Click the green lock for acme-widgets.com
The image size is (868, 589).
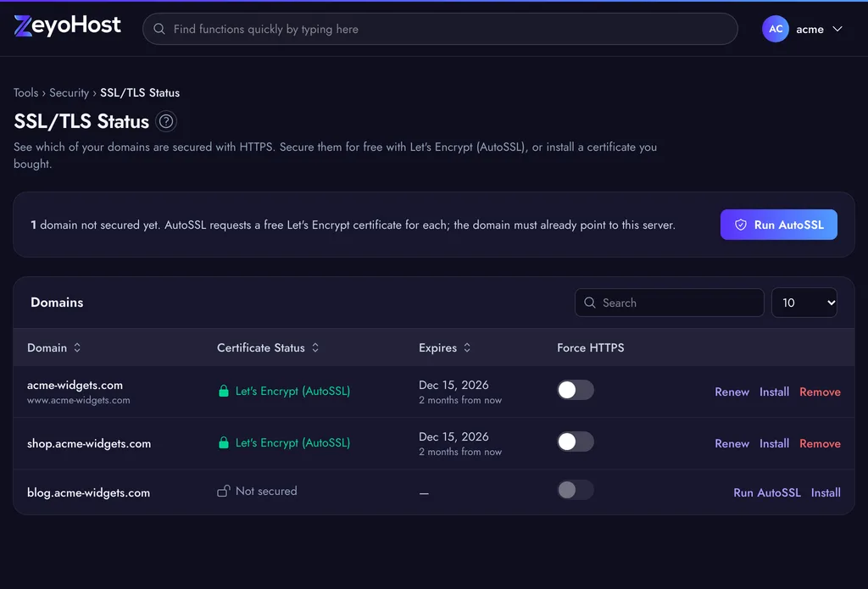pos(224,391)
